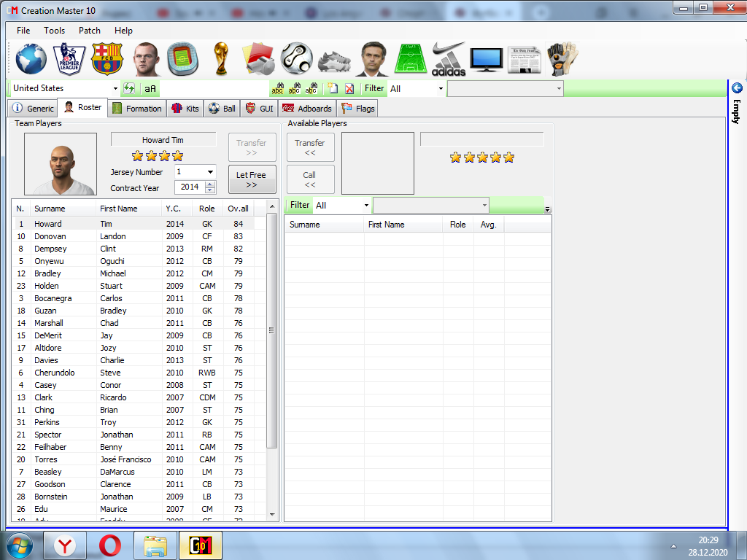Open the teams editor via Barcelona crest icon
The image size is (747, 560).
(108, 59)
